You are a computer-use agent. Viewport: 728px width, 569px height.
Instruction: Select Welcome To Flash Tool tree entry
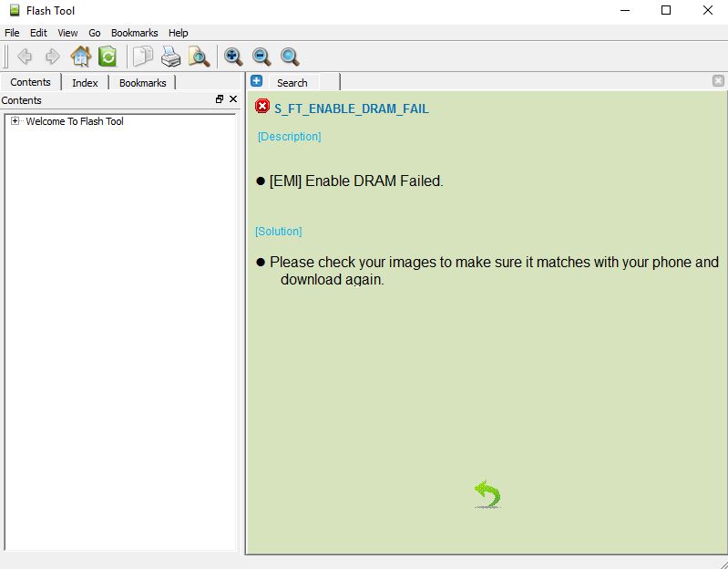[x=75, y=121]
